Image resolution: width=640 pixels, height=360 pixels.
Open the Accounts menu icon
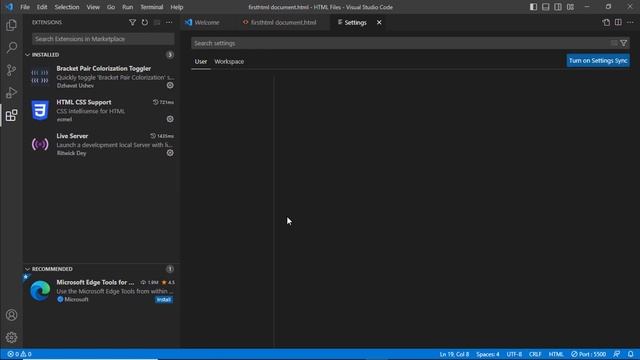point(11,315)
